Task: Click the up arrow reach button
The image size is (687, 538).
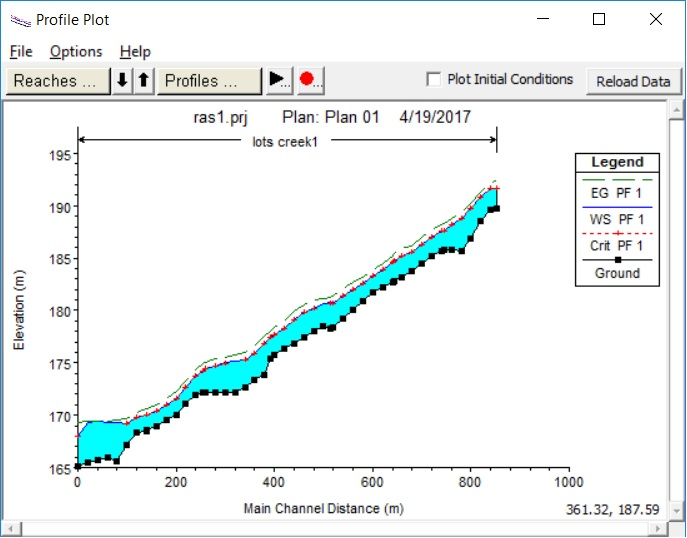Action: tap(143, 81)
